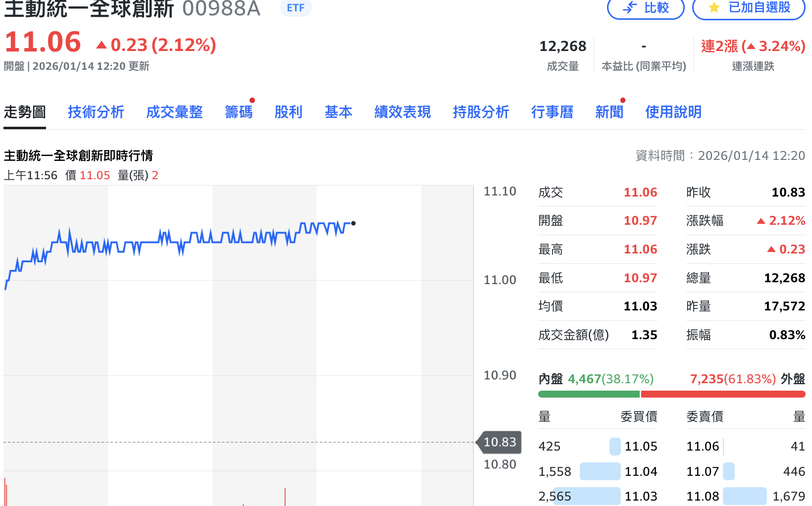The image size is (812, 506).
Task: Click the 10.83 previous close price marker
Action: 498,442
